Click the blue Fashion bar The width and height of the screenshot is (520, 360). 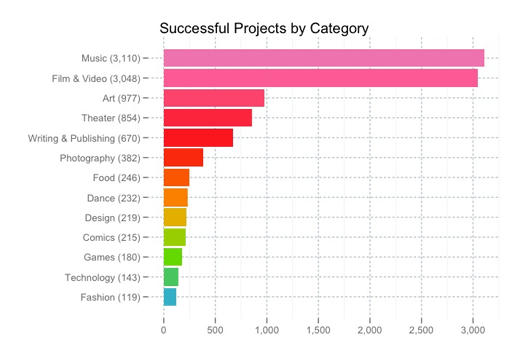170,297
